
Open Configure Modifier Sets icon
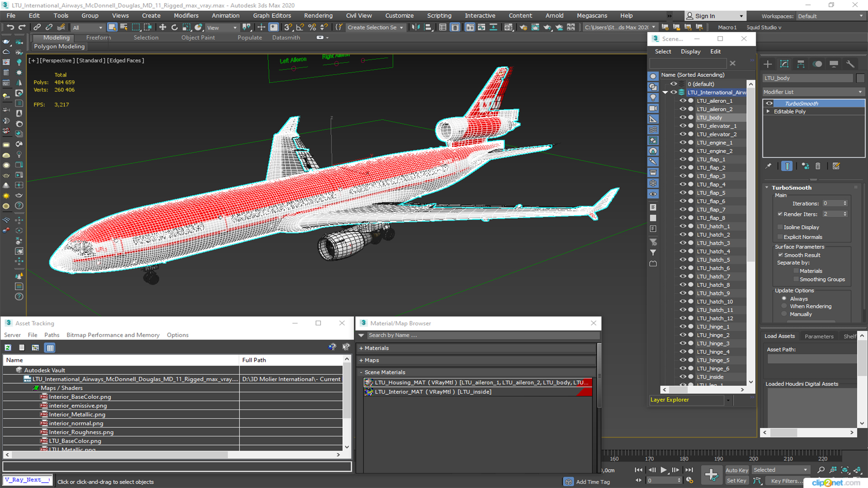[836, 166]
